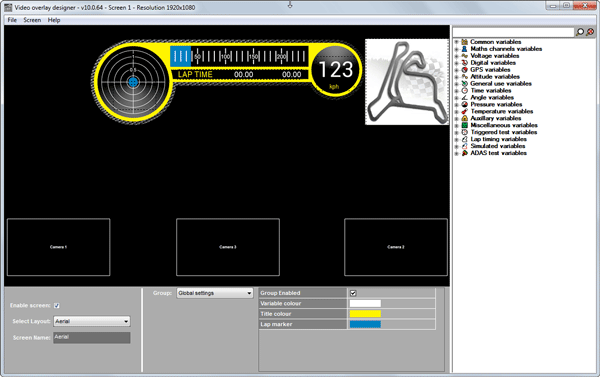Click the search magnifier icon
The height and width of the screenshot is (377, 600).
tap(580, 32)
